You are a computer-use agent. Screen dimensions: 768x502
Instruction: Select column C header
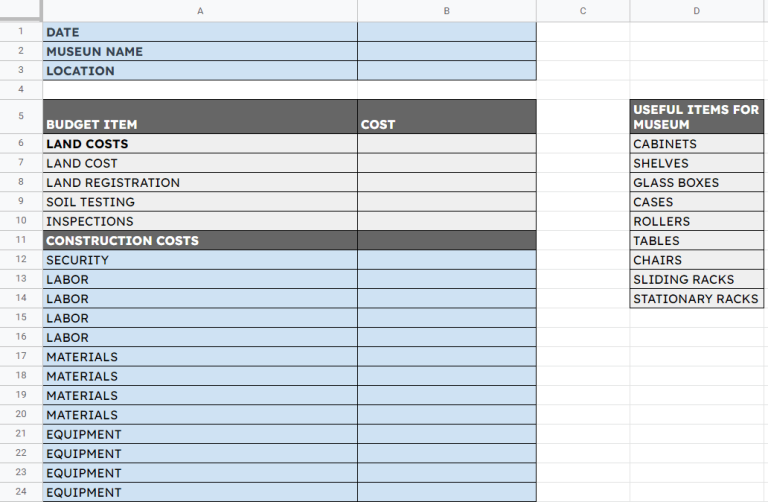point(583,11)
